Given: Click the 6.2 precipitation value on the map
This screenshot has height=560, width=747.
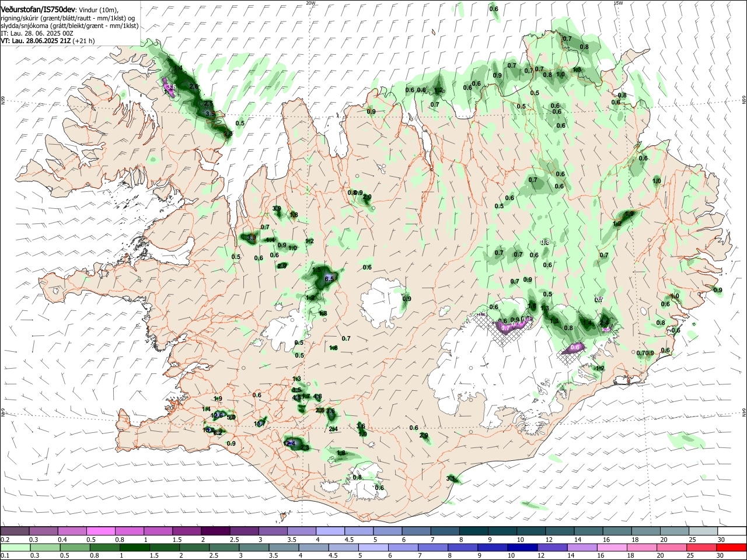Looking at the screenshot, I should [218, 432].
